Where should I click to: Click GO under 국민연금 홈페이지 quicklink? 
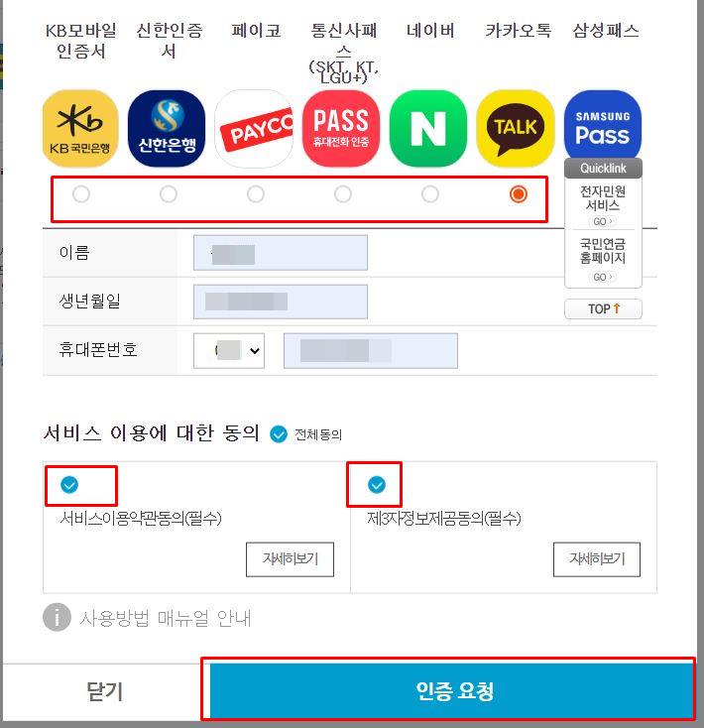603,277
